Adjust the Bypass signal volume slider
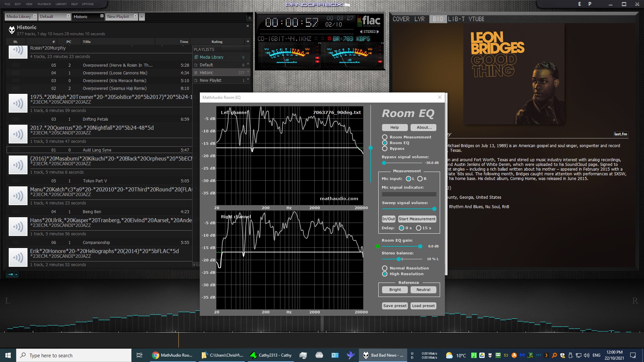 (402, 163)
